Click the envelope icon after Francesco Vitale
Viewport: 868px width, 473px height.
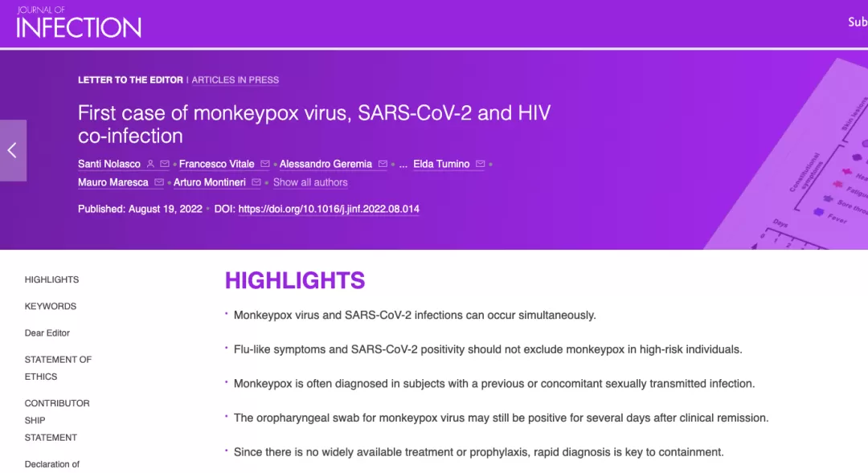pyautogui.click(x=265, y=164)
